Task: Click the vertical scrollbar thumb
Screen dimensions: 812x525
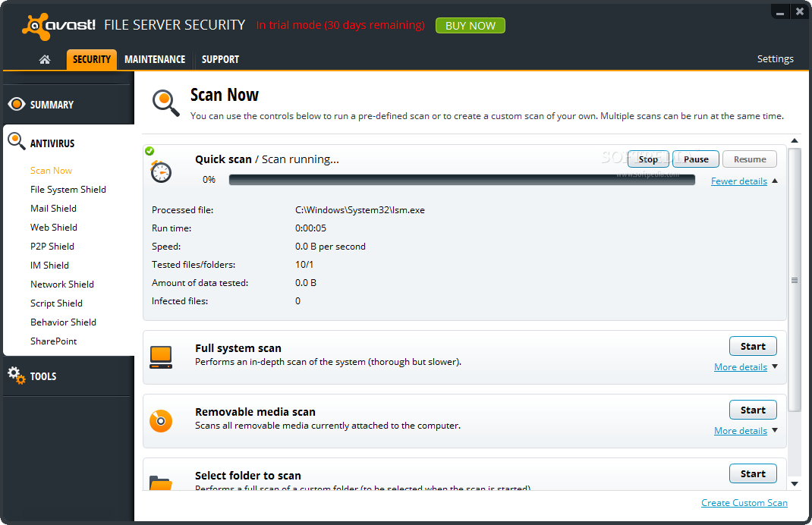Action: click(795, 280)
